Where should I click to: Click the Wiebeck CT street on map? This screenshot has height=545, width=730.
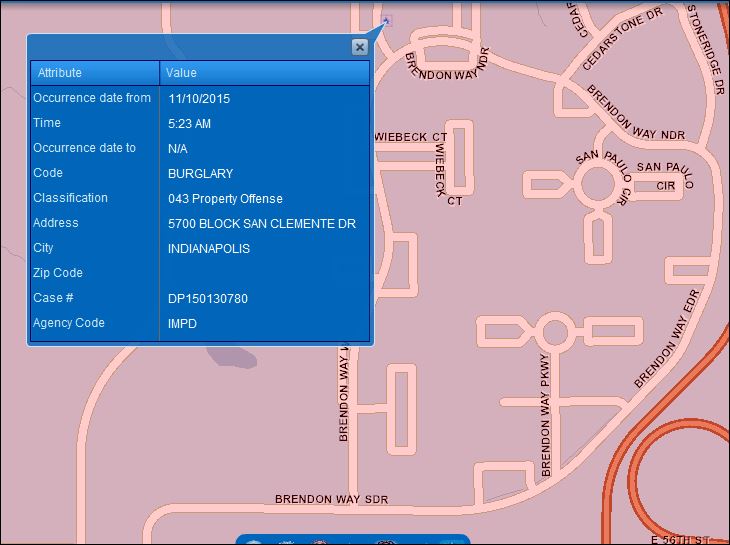click(x=410, y=136)
